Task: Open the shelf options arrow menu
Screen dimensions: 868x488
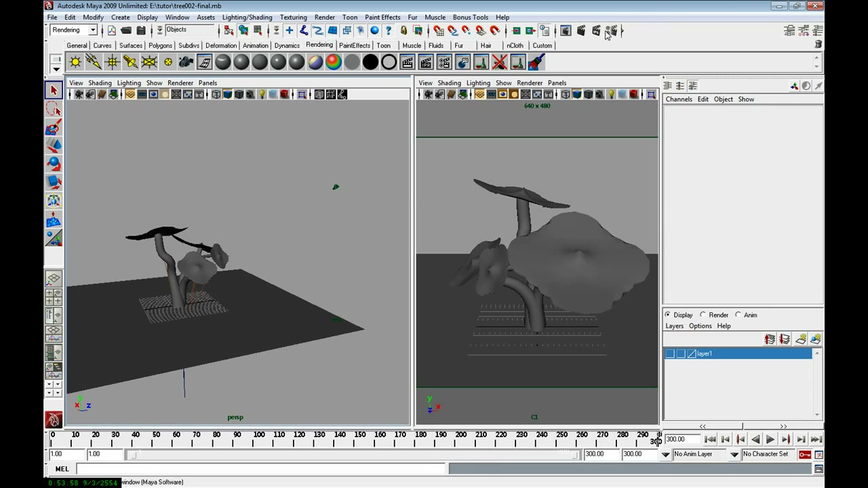Action: pyautogui.click(x=56, y=68)
